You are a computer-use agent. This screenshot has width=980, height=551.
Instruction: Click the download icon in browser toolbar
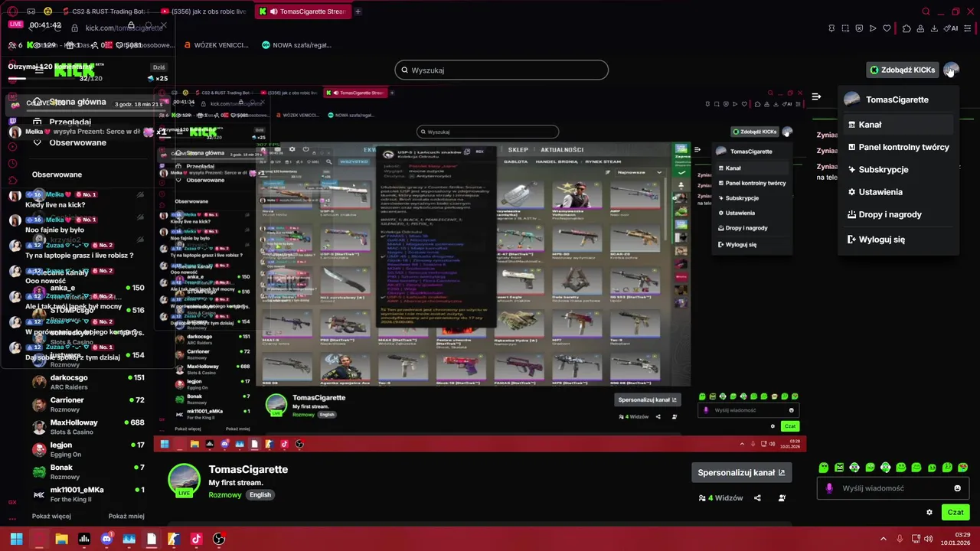click(x=934, y=28)
